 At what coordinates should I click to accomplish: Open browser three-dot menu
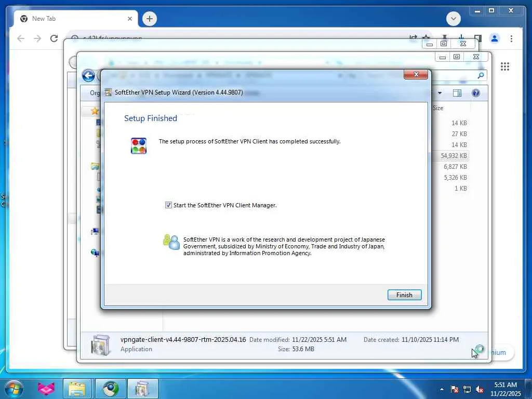(x=511, y=38)
